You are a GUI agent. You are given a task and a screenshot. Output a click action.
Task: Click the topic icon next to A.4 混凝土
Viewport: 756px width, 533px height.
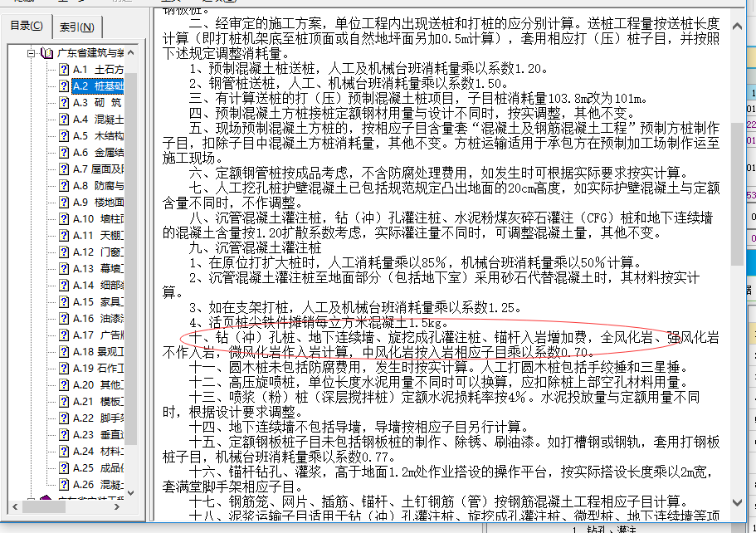[x=64, y=120]
